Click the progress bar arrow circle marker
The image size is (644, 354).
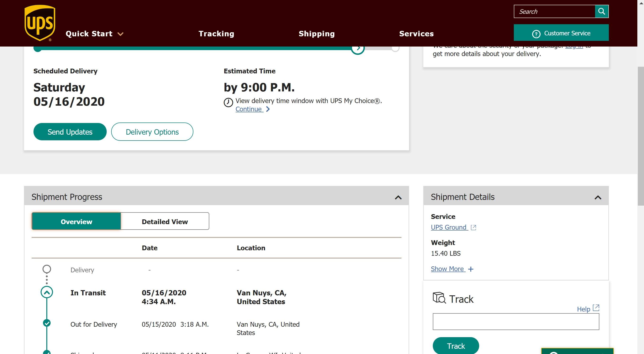[358, 48]
